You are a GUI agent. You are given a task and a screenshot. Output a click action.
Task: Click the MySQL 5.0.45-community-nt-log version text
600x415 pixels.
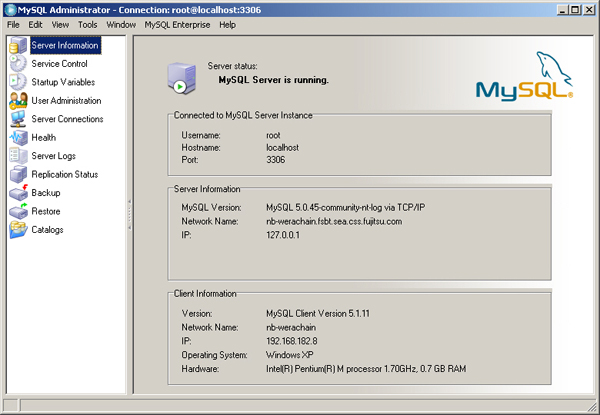(346, 207)
